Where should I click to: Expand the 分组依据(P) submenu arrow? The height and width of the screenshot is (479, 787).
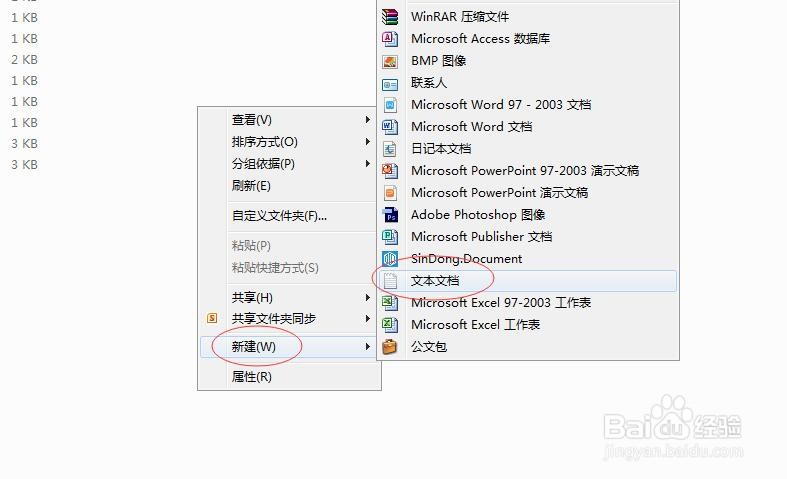(x=368, y=164)
